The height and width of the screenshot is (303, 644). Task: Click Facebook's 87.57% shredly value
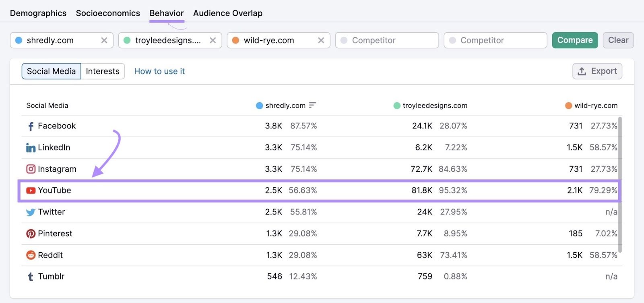click(x=303, y=126)
